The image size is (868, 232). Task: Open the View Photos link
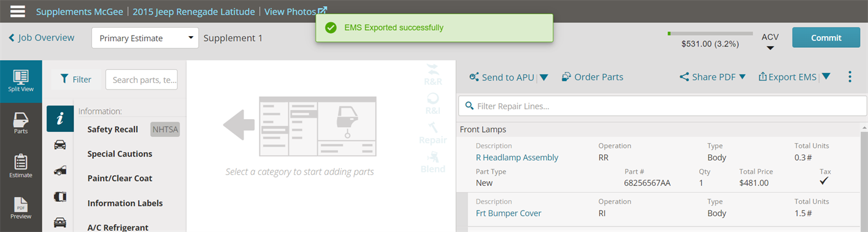296,12
